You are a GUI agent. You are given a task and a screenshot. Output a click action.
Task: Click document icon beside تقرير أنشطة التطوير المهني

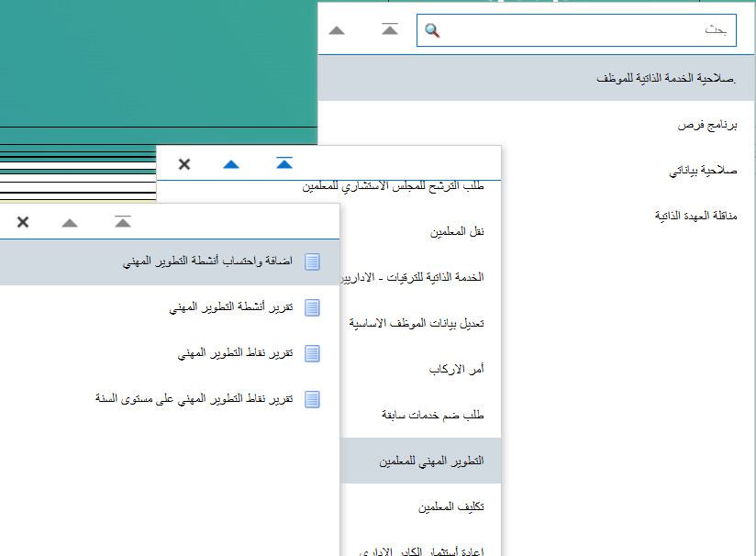click(x=312, y=307)
